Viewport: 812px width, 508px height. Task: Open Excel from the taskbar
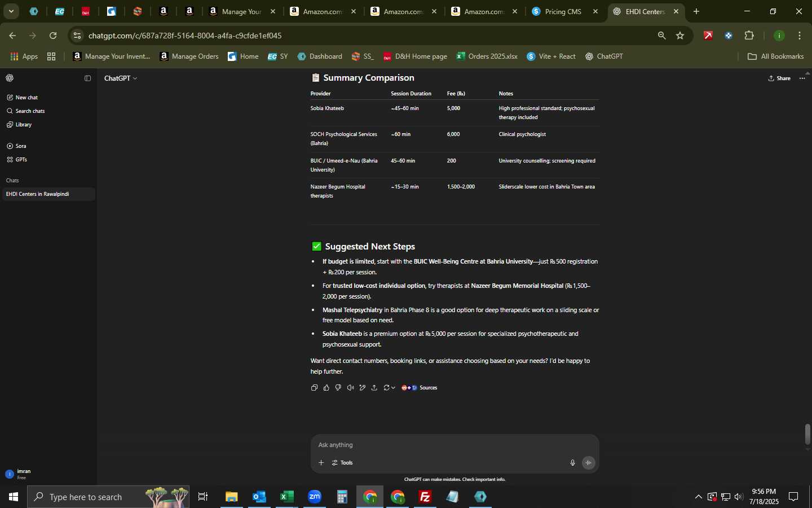click(287, 497)
